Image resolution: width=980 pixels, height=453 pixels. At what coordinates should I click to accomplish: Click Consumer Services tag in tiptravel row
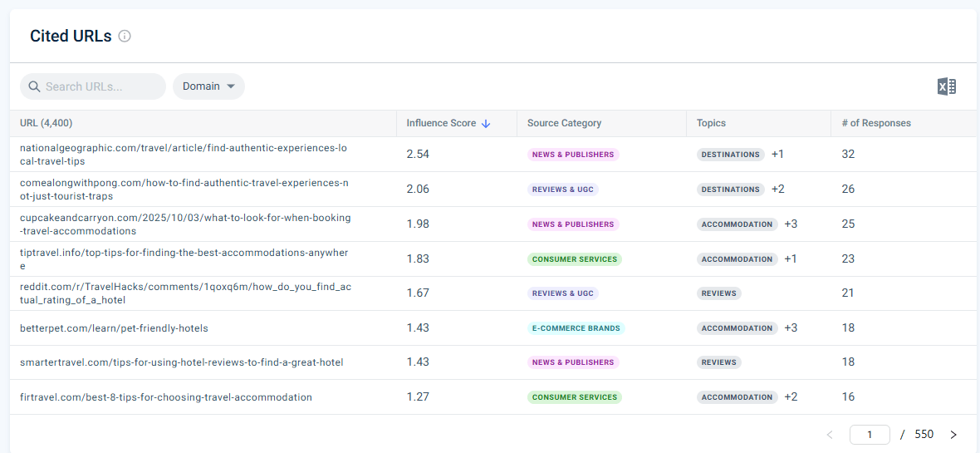click(575, 259)
